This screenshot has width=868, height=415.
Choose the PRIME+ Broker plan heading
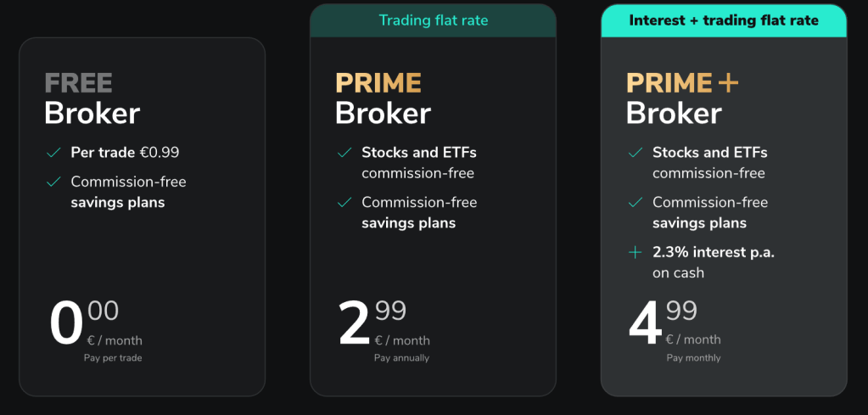pyautogui.click(x=682, y=98)
